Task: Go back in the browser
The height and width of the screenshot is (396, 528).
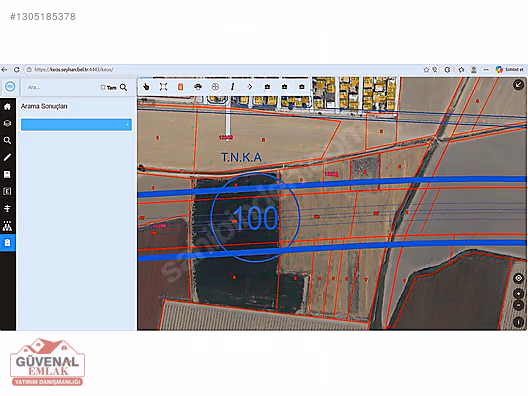Action: pos(4,70)
